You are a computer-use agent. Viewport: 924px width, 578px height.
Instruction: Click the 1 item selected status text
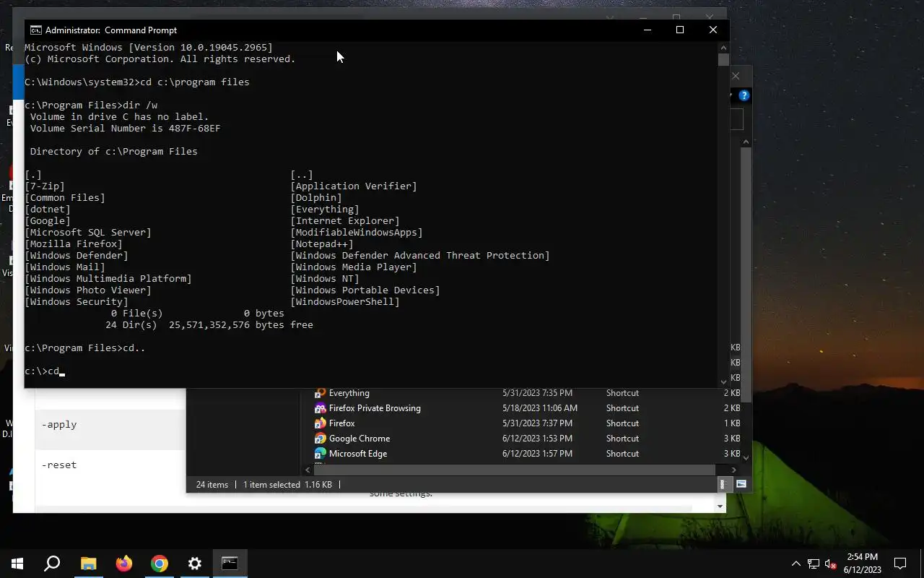pos(271,485)
